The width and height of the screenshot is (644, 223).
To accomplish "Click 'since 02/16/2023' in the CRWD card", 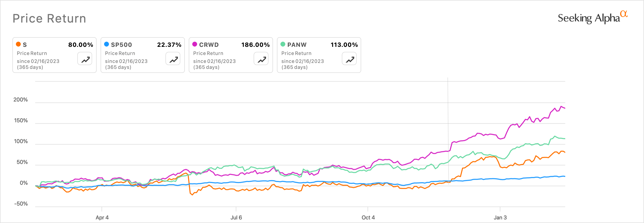I will [215, 61].
